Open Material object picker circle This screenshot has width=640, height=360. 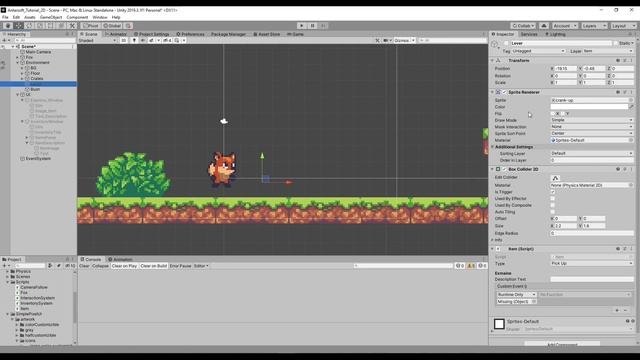[x=631, y=140]
